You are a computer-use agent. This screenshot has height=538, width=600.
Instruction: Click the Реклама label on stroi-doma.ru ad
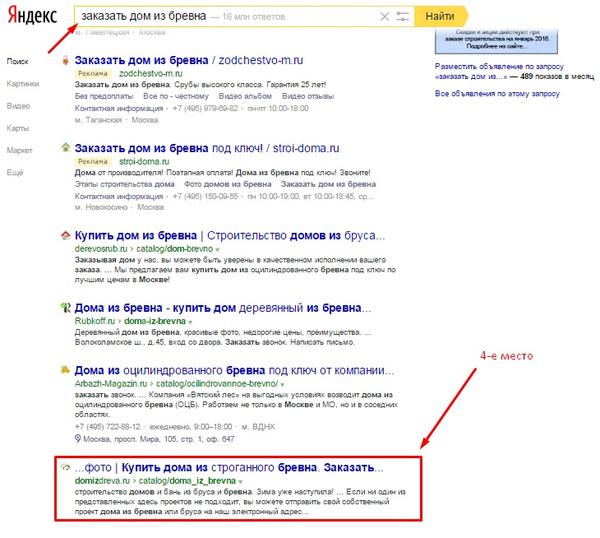coord(93,161)
